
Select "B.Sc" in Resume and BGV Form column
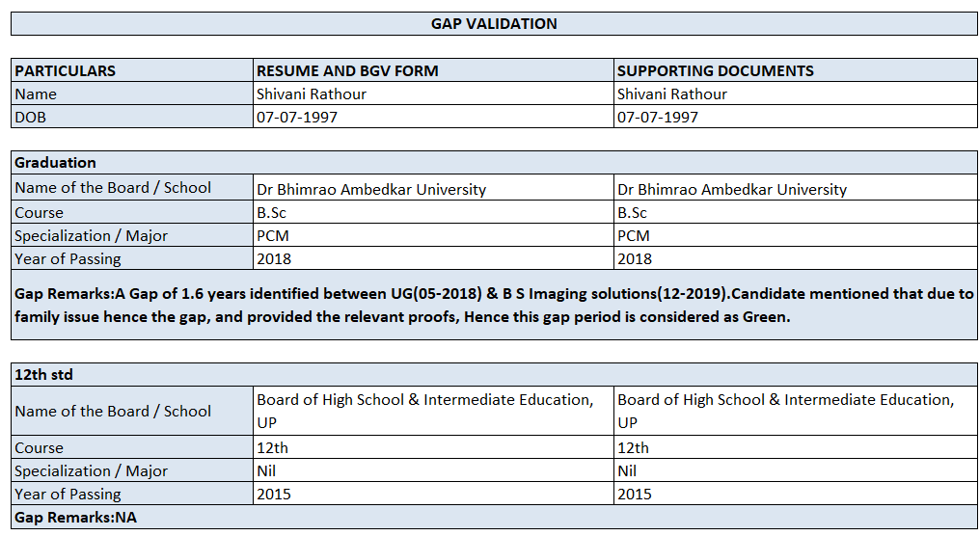(x=433, y=212)
